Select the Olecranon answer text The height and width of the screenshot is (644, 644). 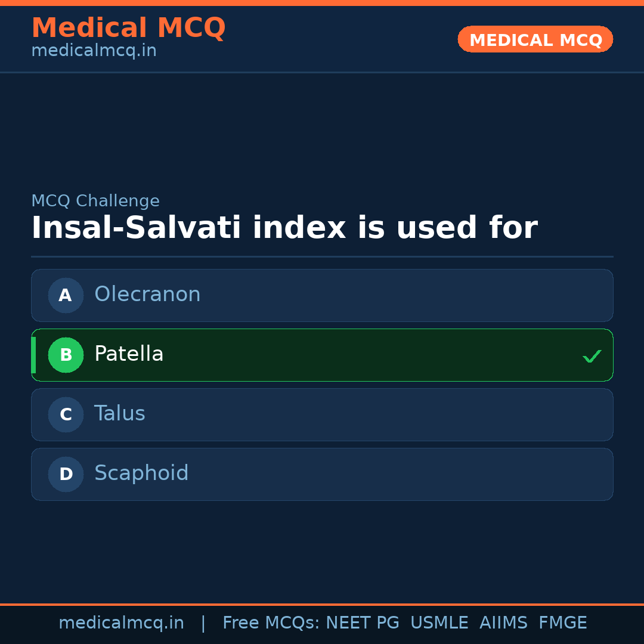click(147, 295)
